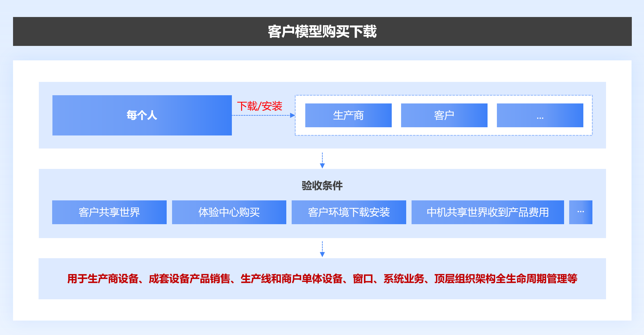Click the 客户环境下载安装 block
The image size is (644, 335).
(x=349, y=212)
